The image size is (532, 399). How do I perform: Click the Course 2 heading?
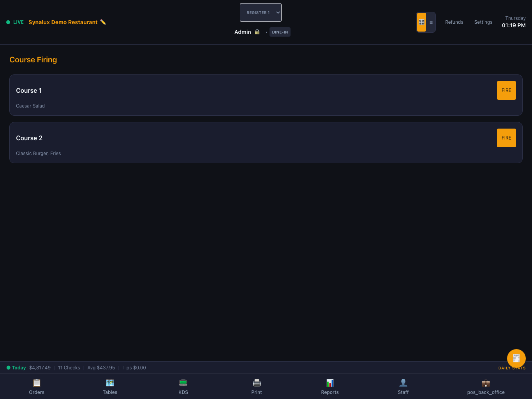point(29,138)
